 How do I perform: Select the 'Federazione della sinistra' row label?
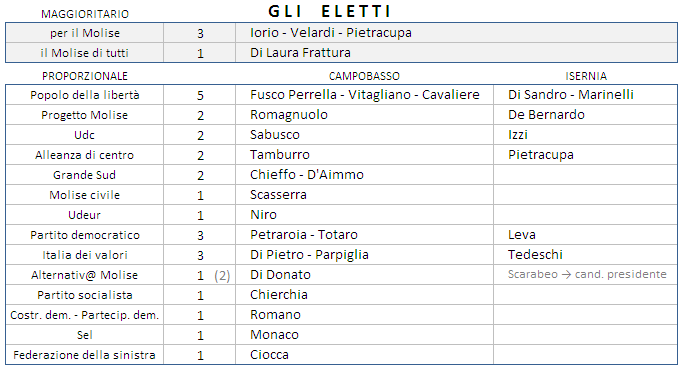point(85,355)
